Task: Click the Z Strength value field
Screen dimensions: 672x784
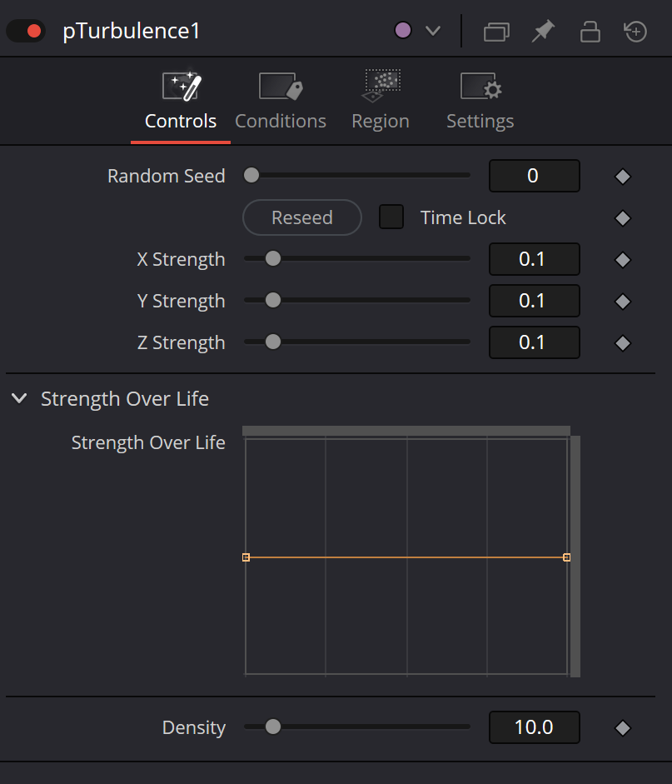Action: pyautogui.click(x=534, y=342)
